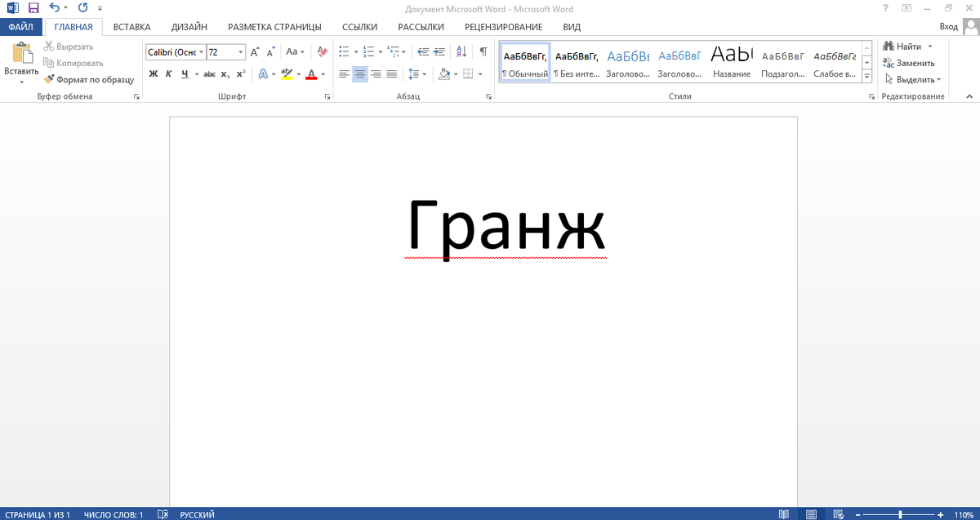Align the text to the left

344,73
